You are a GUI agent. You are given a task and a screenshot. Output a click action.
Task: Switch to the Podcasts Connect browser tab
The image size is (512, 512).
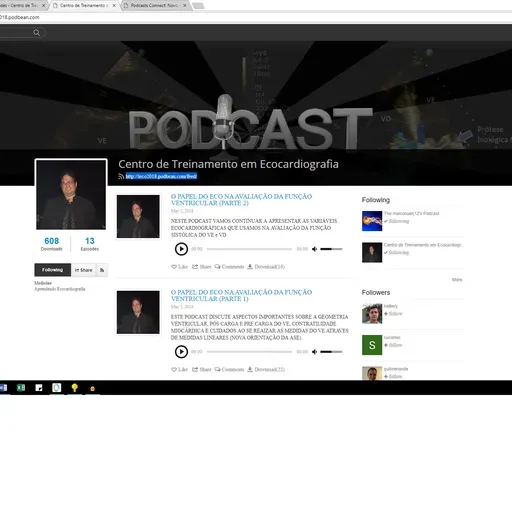tap(154, 6)
